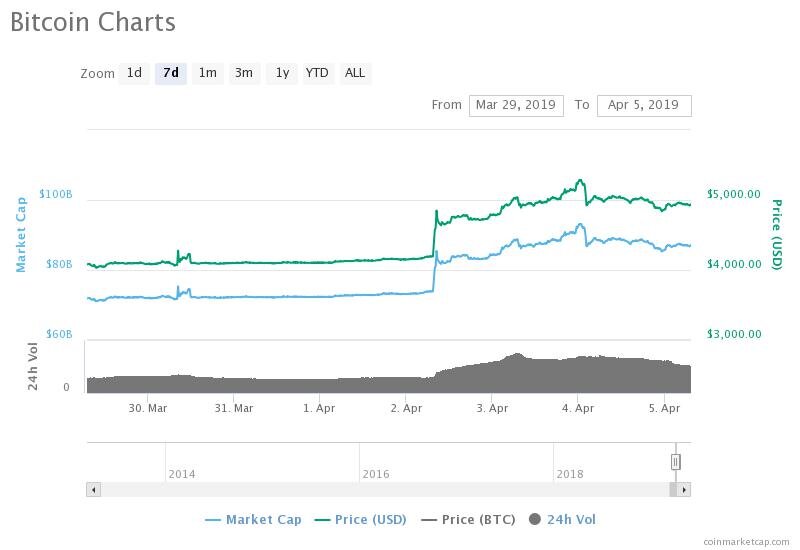
Task: Click the $100B market cap axis label
Action: point(56,194)
